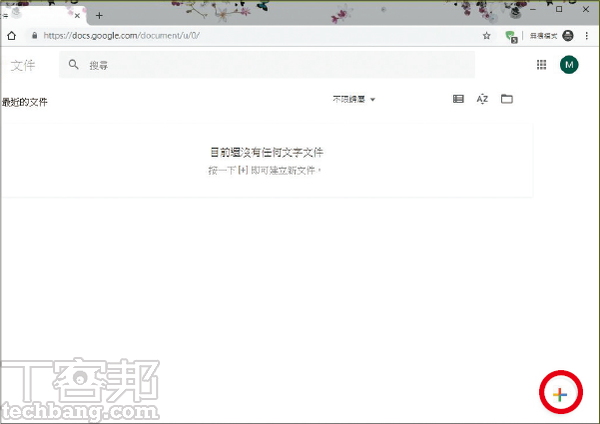Minimize the browser window
This screenshot has height=424, width=600.
click(x=533, y=9)
